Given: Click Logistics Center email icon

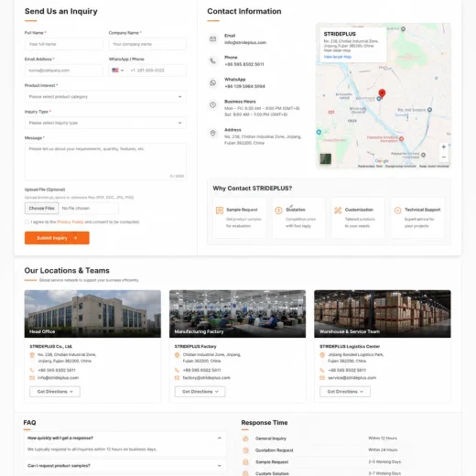Looking at the screenshot, I should [322, 378].
